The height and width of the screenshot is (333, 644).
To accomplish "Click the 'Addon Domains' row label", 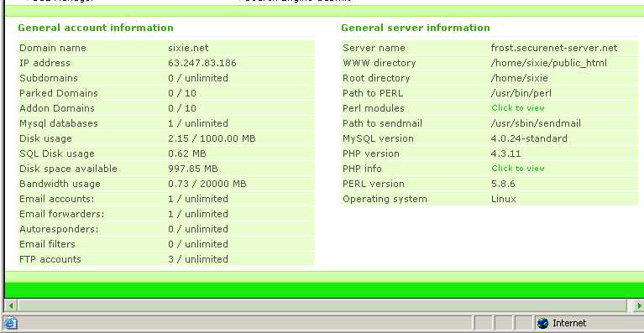I will pyautogui.click(x=57, y=109).
